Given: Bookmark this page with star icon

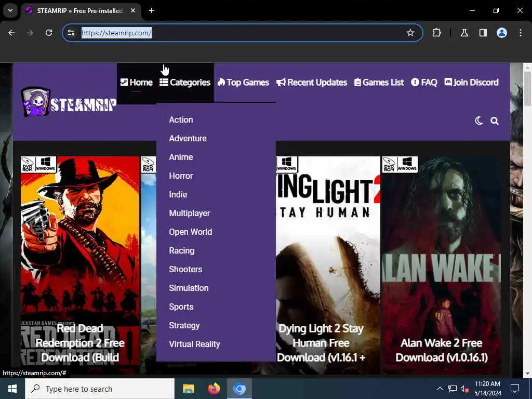Looking at the screenshot, I should [410, 33].
